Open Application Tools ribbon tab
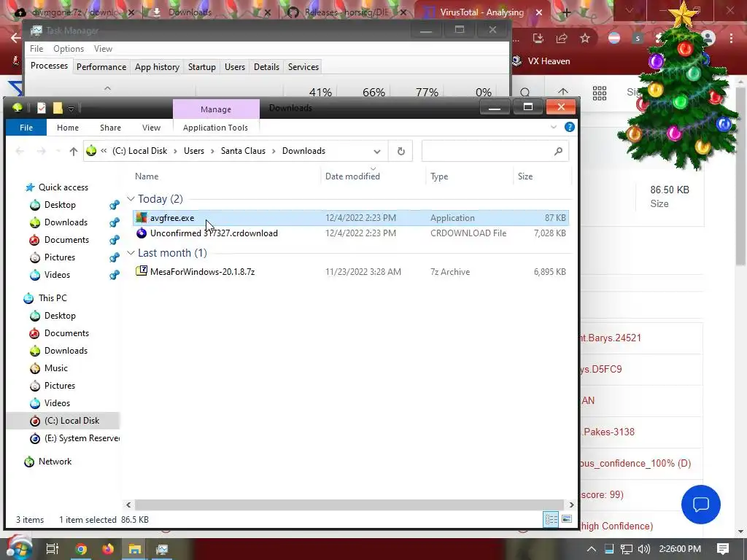Image resolution: width=747 pixels, height=560 pixels. (215, 128)
